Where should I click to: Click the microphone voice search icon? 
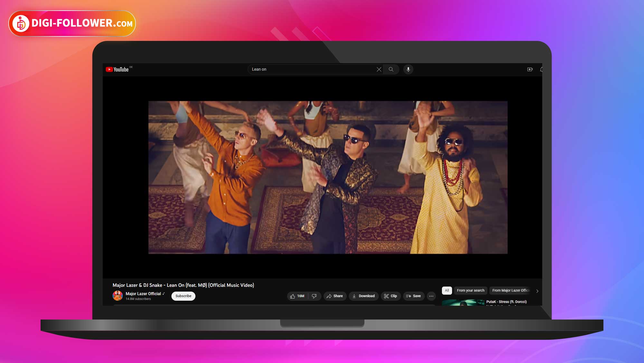click(x=407, y=69)
